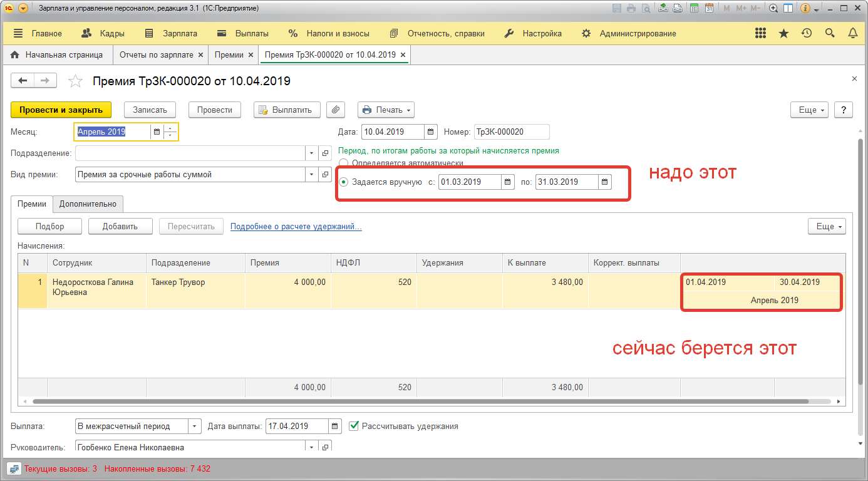Expand the Печать button dropdown
868x481 pixels.
pyautogui.click(x=409, y=110)
